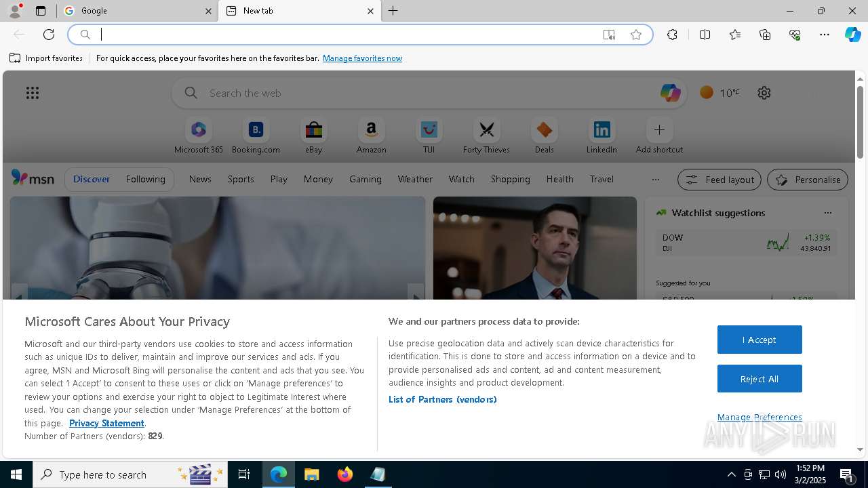Image resolution: width=868 pixels, height=488 pixels.
Task: Open the Favorites list icon
Action: [x=735, y=35]
